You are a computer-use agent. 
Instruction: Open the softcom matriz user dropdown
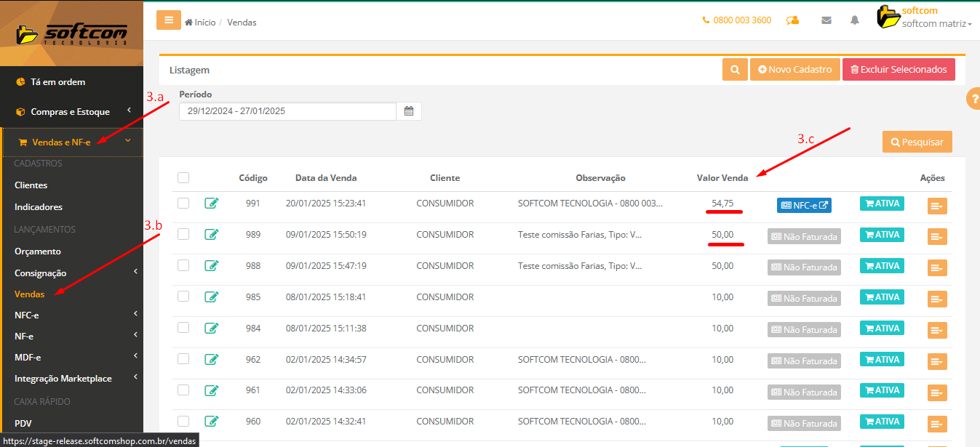pyautogui.click(x=936, y=24)
